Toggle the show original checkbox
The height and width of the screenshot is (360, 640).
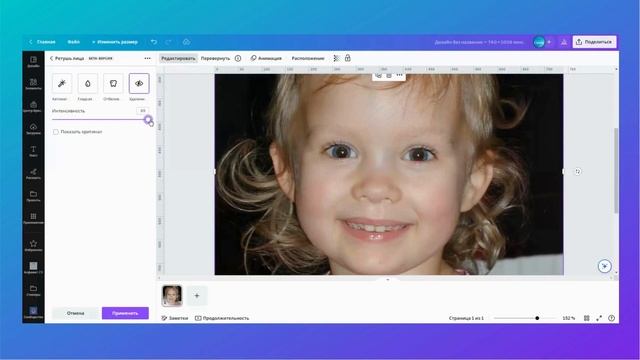56,132
